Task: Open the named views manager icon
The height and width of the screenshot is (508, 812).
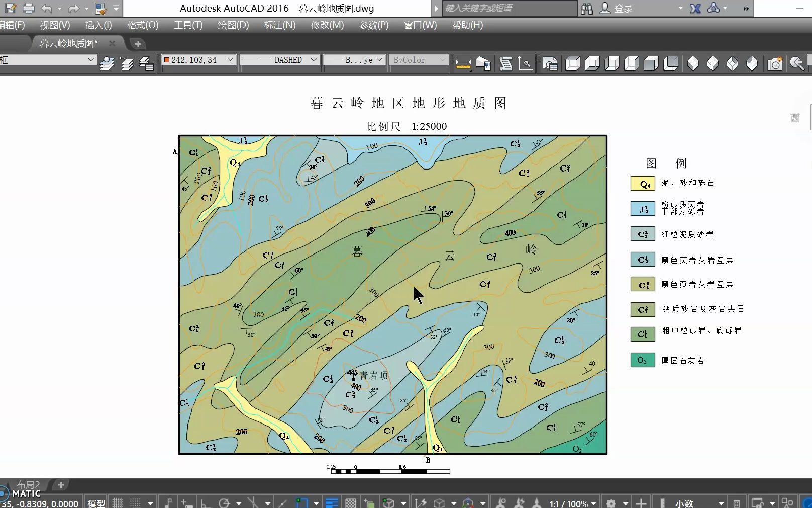Action: pyautogui.click(x=550, y=64)
